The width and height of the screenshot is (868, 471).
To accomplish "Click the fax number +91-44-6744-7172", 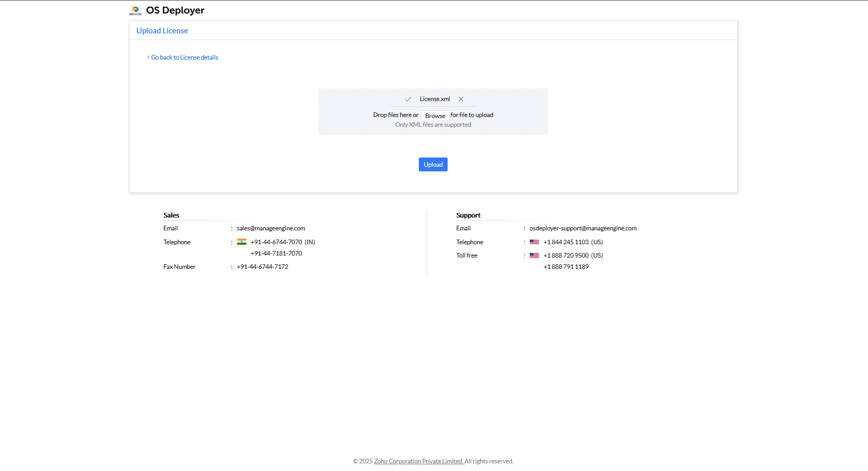I will pos(262,266).
